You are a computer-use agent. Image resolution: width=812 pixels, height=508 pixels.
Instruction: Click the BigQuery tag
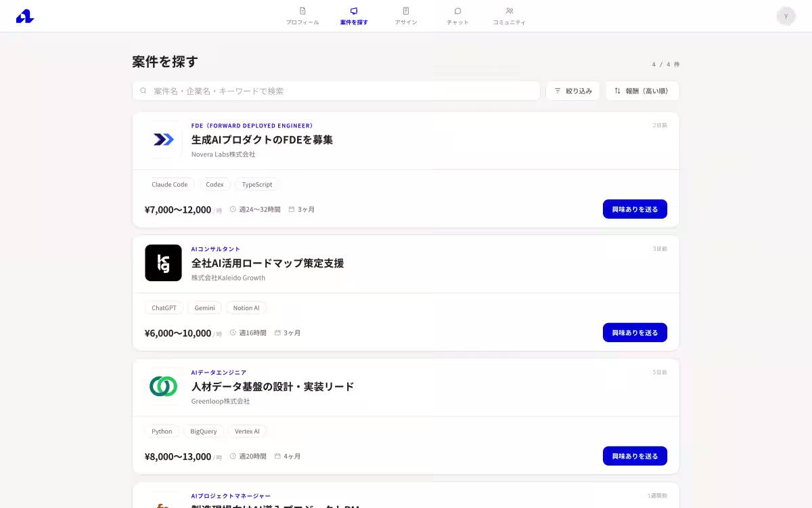point(204,431)
